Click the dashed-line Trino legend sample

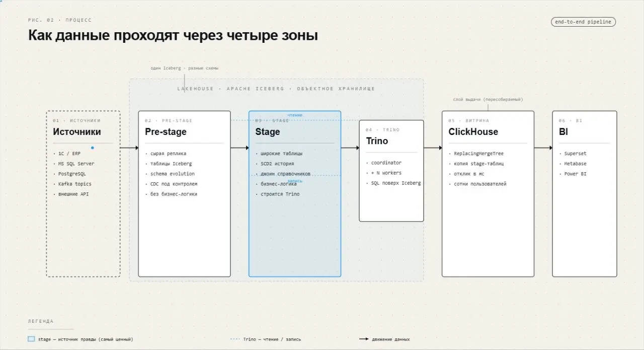(234, 339)
